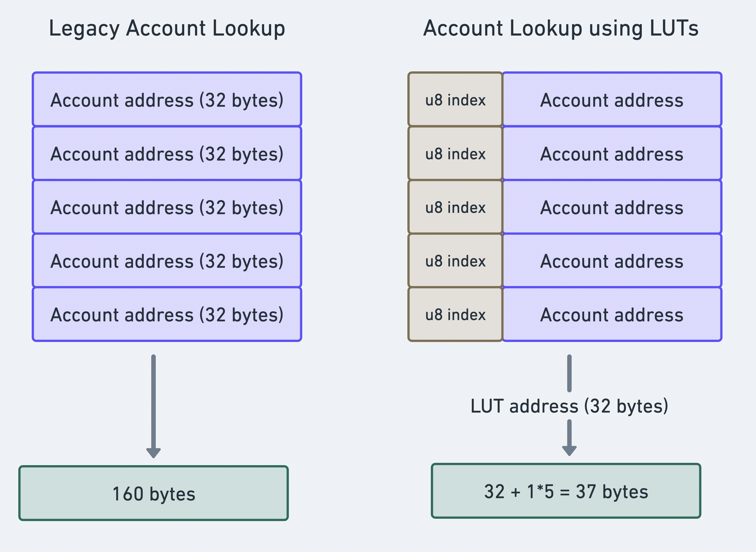Click the bottom "u8 index" box
Viewport: 756px width, 552px height.
coord(455,314)
